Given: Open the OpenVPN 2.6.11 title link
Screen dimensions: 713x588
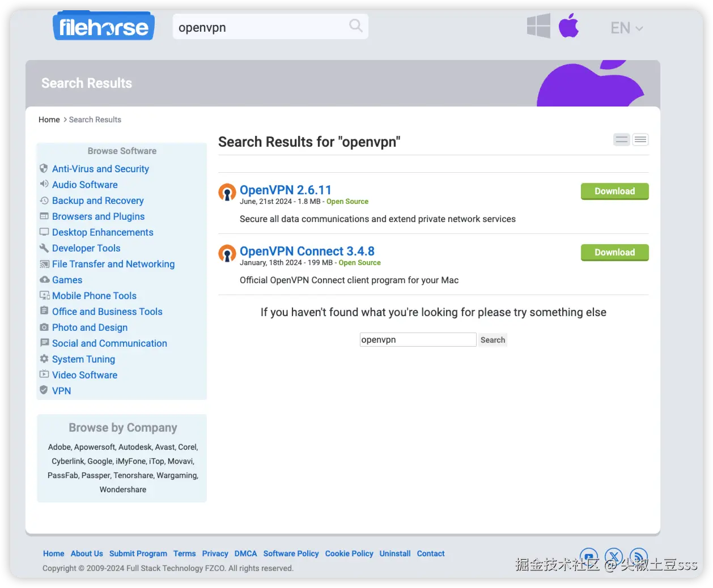Looking at the screenshot, I should point(286,190).
